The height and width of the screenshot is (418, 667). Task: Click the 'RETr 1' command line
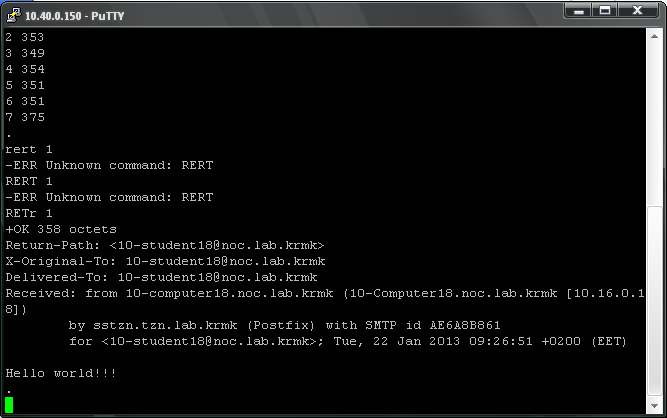pos(29,213)
